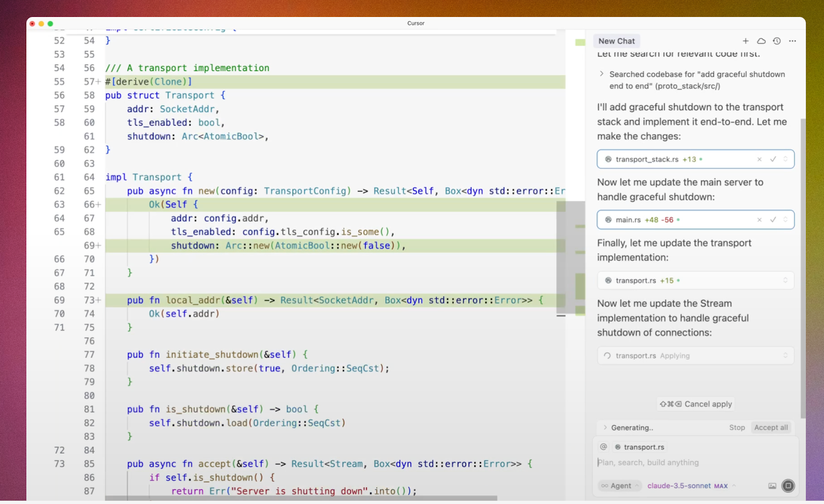Click Rust file icon on transport_stack.rs card
The image size is (824, 504).
(x=608, y=160)
